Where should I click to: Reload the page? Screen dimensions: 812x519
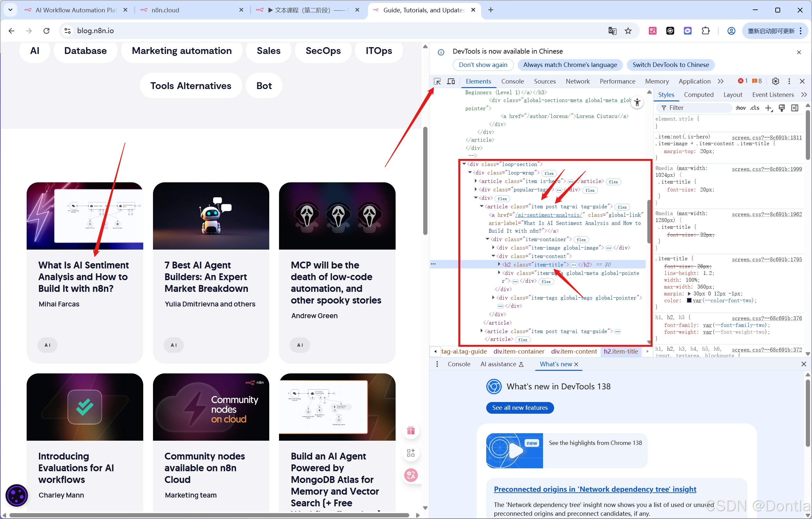(x=46, y=31)
